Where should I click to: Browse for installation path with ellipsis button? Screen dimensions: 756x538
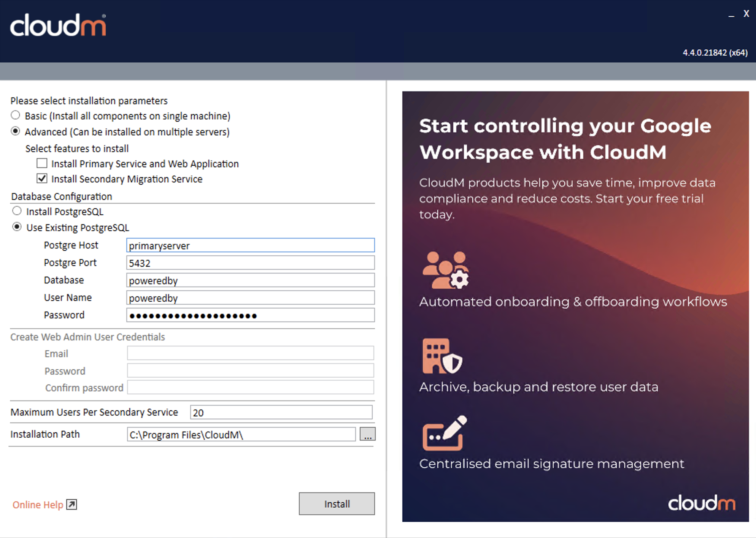pyautogui.click(x=367, y=434)
